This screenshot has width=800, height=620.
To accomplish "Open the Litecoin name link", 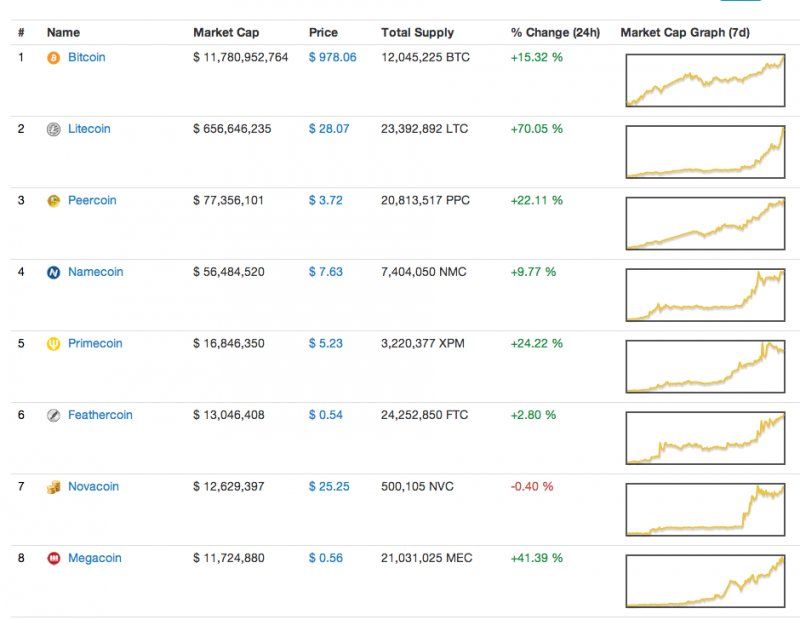I will point(89,129).
